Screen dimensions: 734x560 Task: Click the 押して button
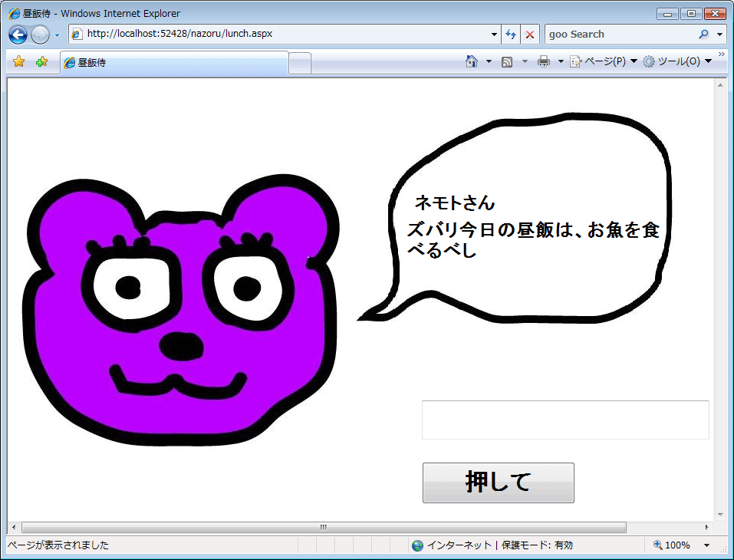tap(498, 483)
